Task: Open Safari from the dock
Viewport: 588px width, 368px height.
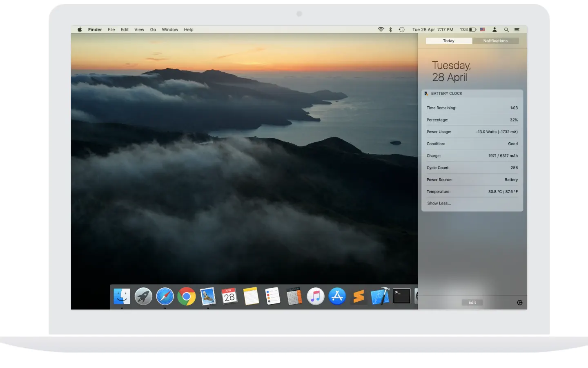Action: [165, 296]
